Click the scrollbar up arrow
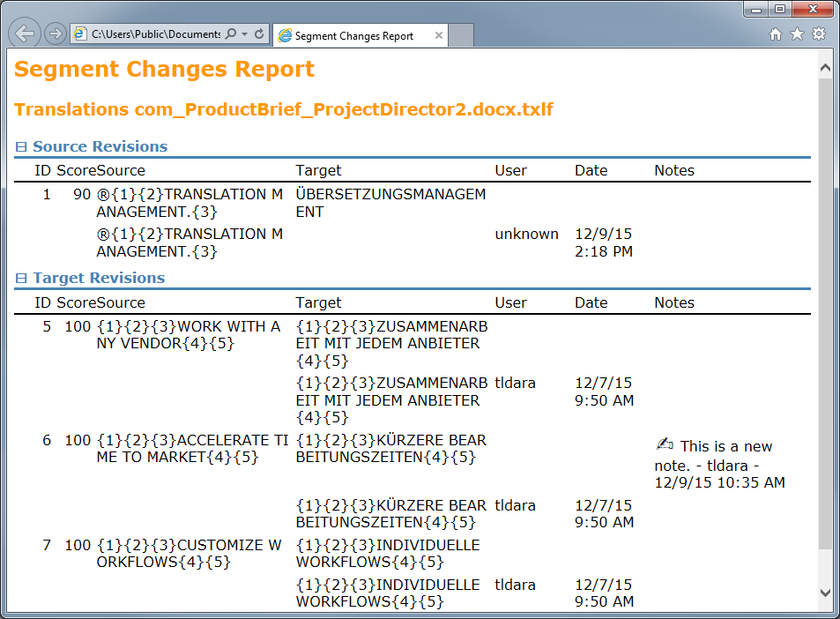840x619 pixels. tap(825, 67)
